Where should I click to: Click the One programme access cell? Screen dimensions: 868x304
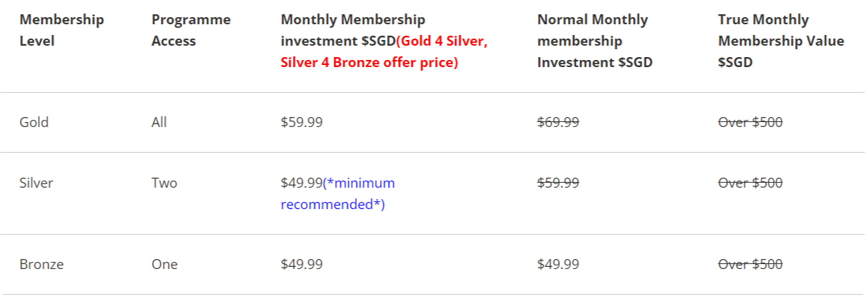point(164,264)
